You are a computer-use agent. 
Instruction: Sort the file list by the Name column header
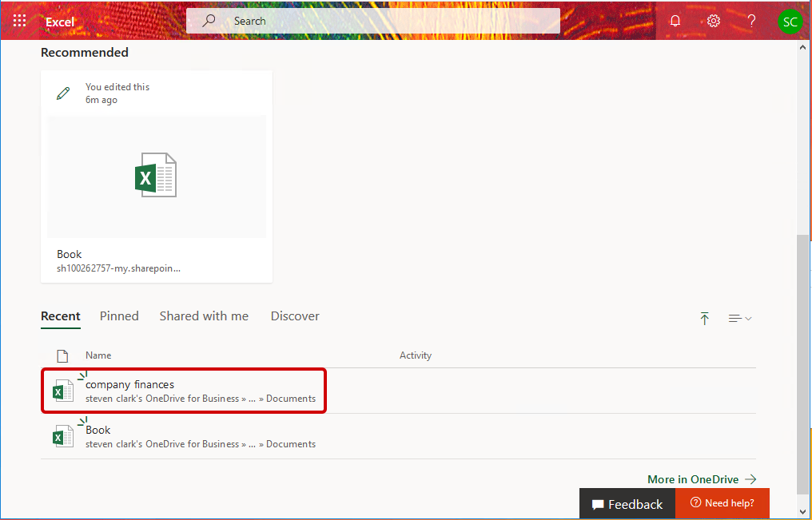[x=98, y=355]
